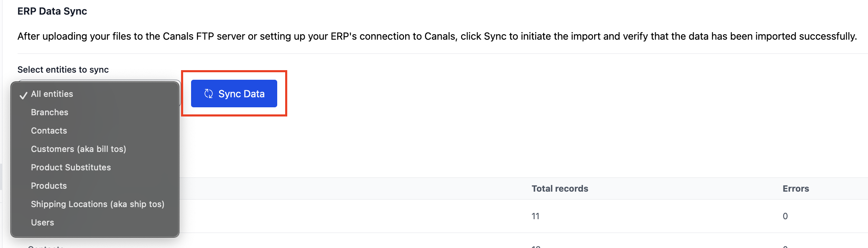The width and height of the screenshot is (868, 248).
Task: Pick Contacts from the entity list
Action: (95, 131)
